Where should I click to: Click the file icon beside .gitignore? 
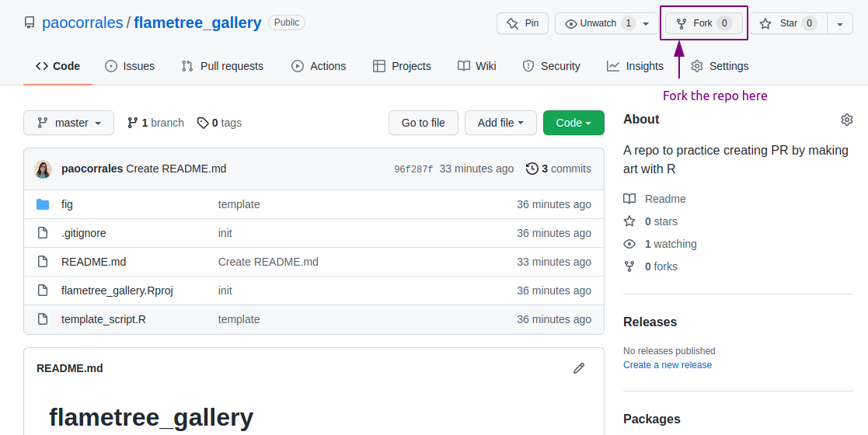43,233
